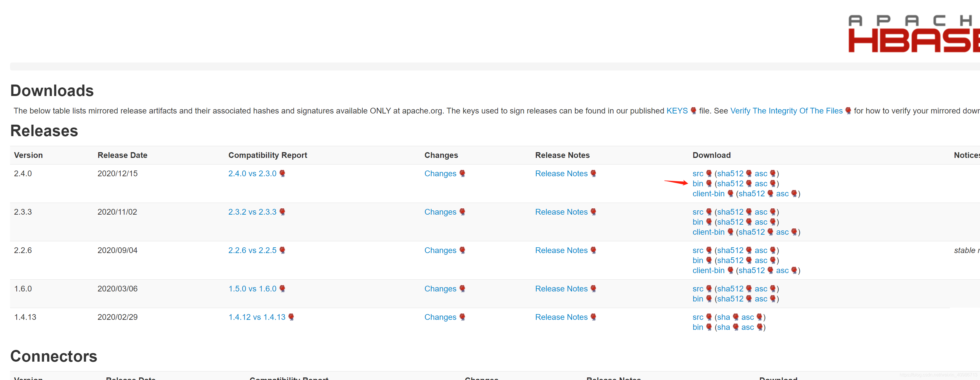Download the src package for 2.4.0
Screen dimensions: 980x380
pyautogui.click(x=698, y=174)
